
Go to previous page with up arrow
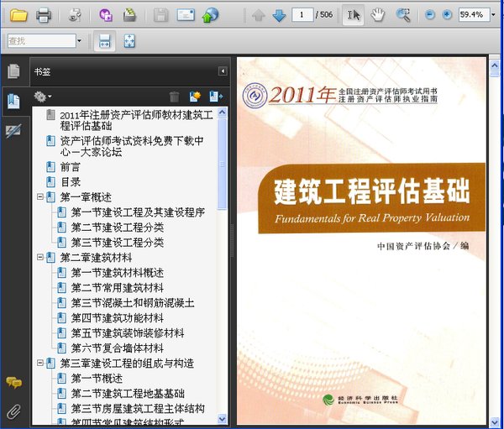coord(259,15)
